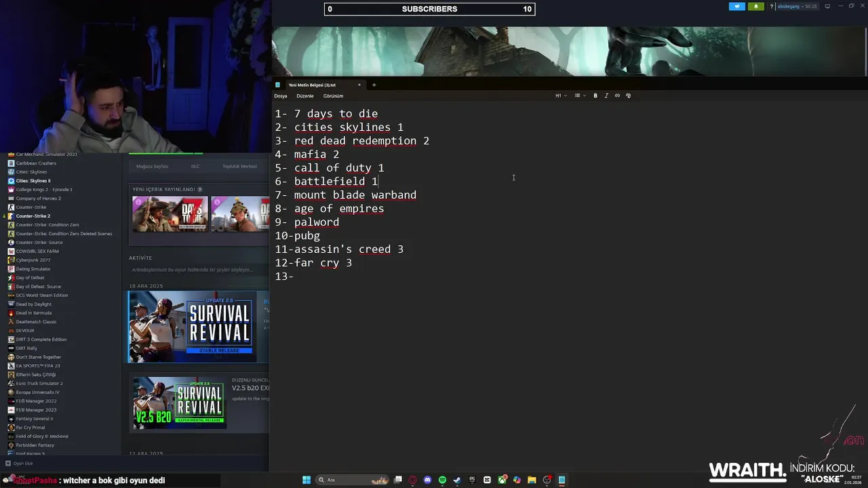Open Mağaza Sayfası tab in Steam

coord(152,166)
